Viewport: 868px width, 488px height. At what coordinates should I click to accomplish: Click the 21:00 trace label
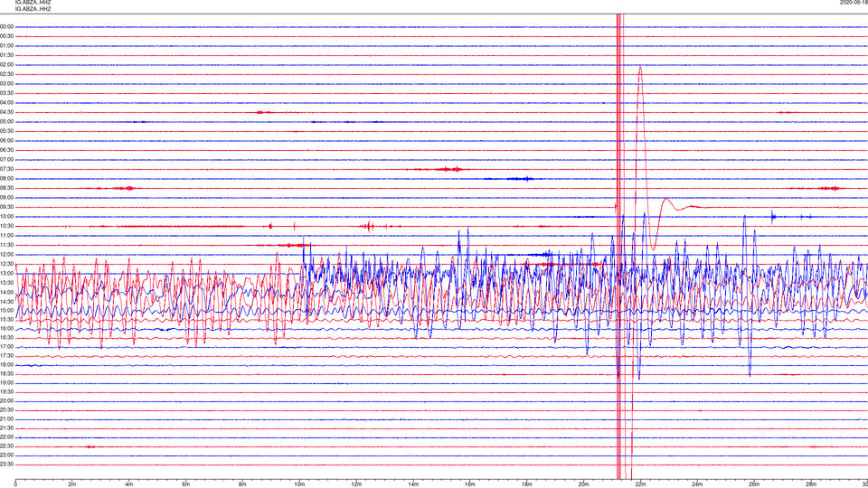6,418
